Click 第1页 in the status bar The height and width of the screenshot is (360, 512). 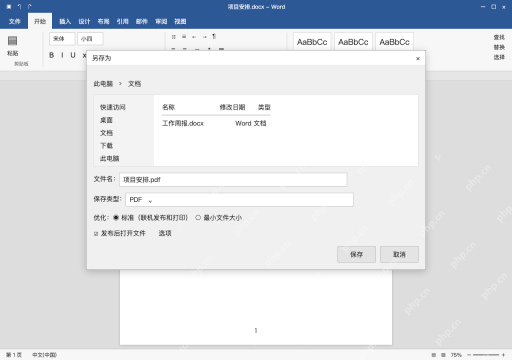pos(14,355)
